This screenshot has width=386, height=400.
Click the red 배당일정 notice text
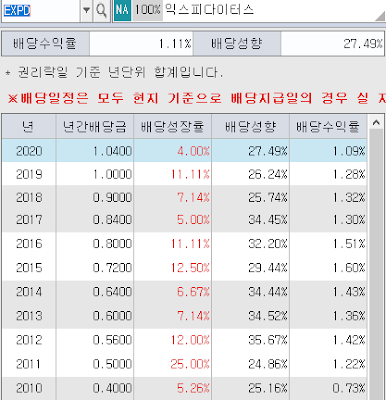coord(197,98)
